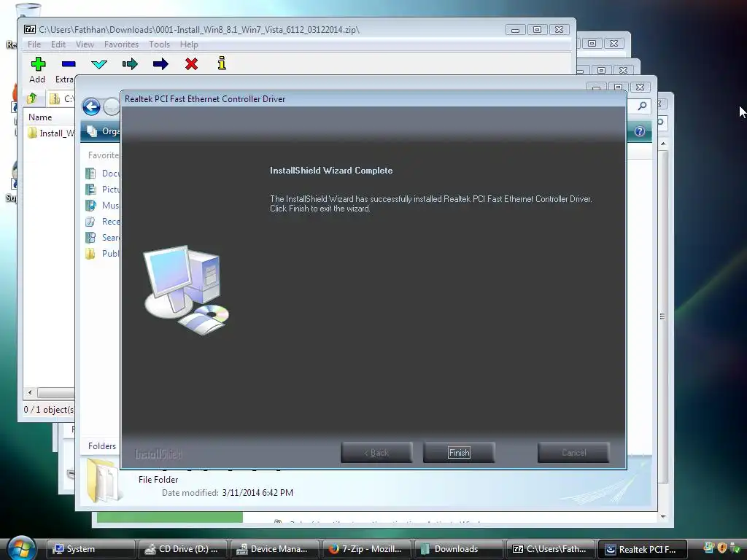Click the Back button in InstallShield wizard
The height and width of the screenshot is (560, 747).
click(376, 452)
